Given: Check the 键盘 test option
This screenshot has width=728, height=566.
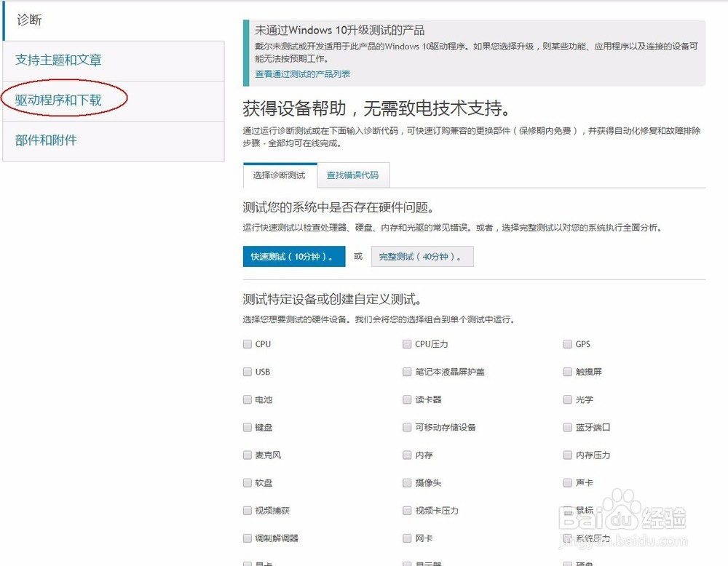Looking at the screenshot, I should coord(248,427).
